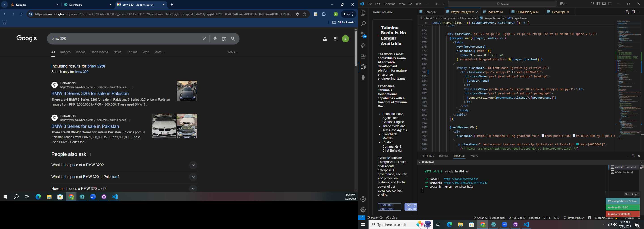
Task: Open the Copilot dropdown in VS Code title bar
Action: (x=563, y=4)
